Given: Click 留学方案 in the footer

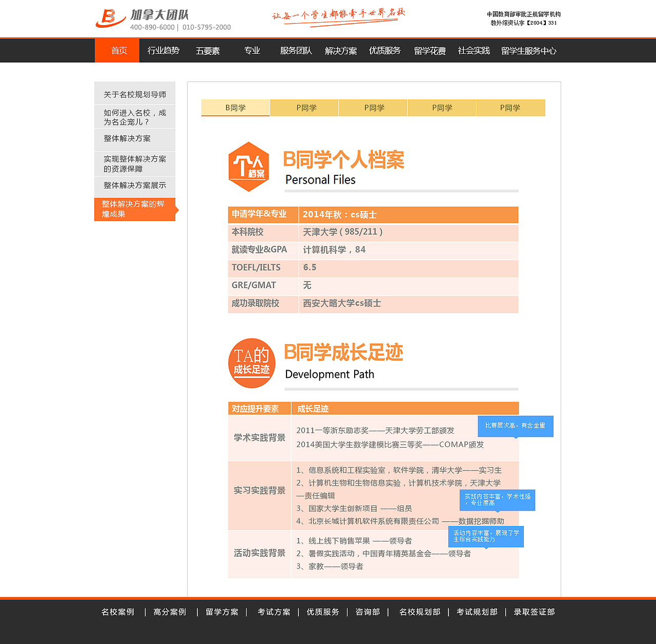Looking at the screenshot, I should [x=222, y=612].
